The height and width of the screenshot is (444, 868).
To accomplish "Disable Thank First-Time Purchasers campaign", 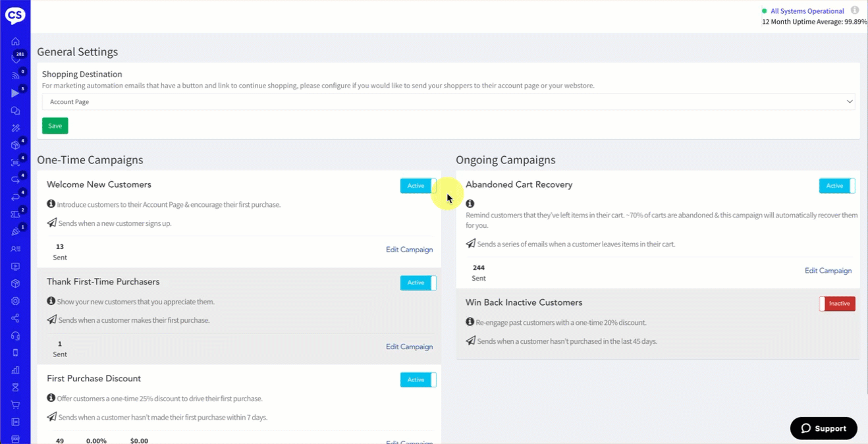I will [x=418, y=283].
